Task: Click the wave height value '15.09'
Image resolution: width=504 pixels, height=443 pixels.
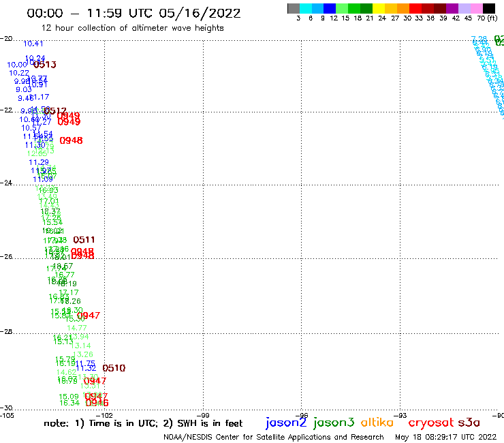Action: pyautogui.click(x=69, y=397)
